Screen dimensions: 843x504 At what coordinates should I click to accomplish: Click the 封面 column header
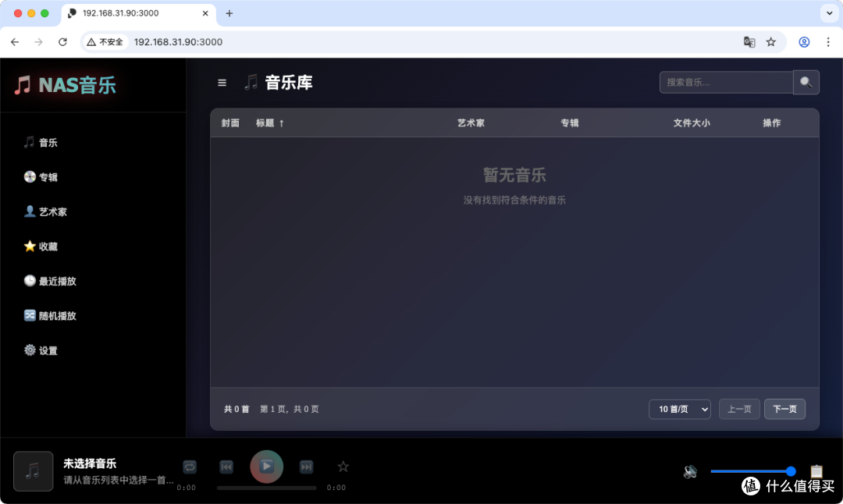[x=230, y=123]
